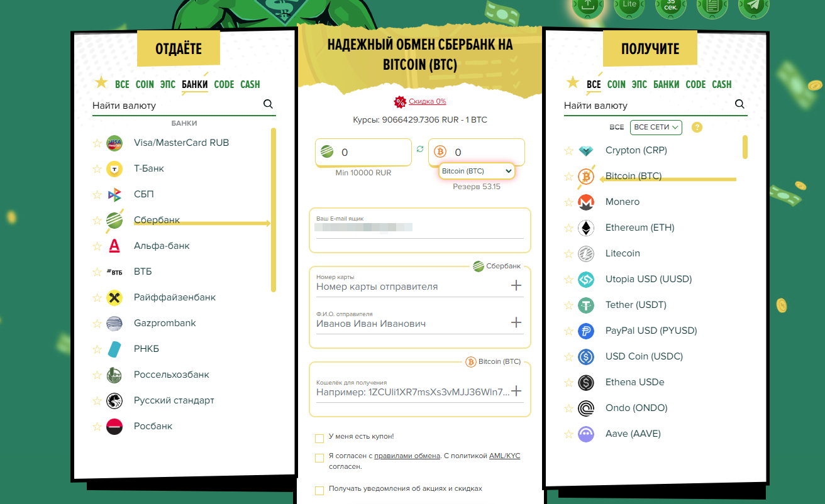Open the Telegram channel icon
The image size is (825, 504).
click(x=753, y=5)
